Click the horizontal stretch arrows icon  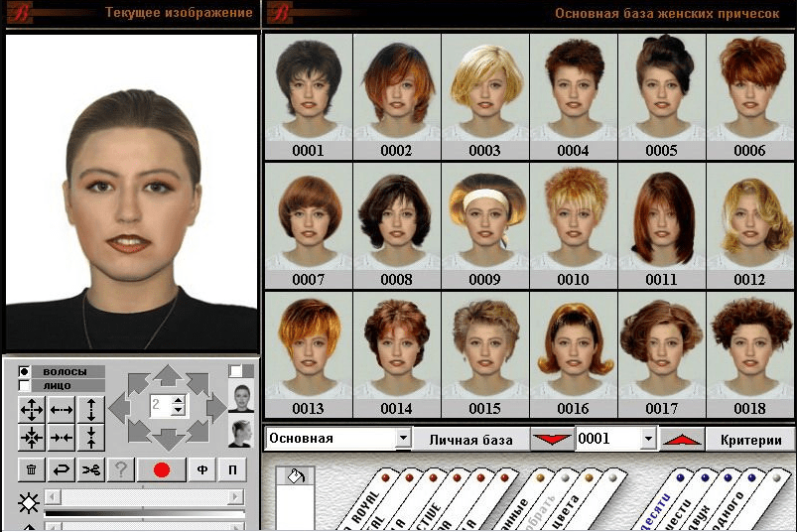pyautogui.click(x=62, y=409)
